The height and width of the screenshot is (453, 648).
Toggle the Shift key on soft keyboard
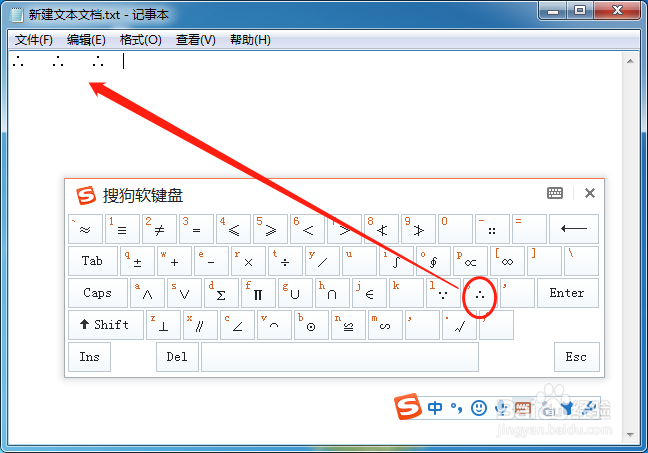coord(106,325)
